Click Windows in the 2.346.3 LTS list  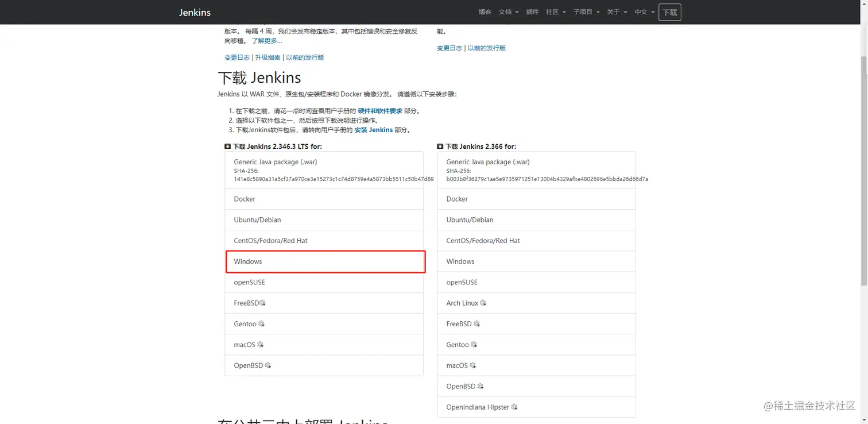[325, 261]
